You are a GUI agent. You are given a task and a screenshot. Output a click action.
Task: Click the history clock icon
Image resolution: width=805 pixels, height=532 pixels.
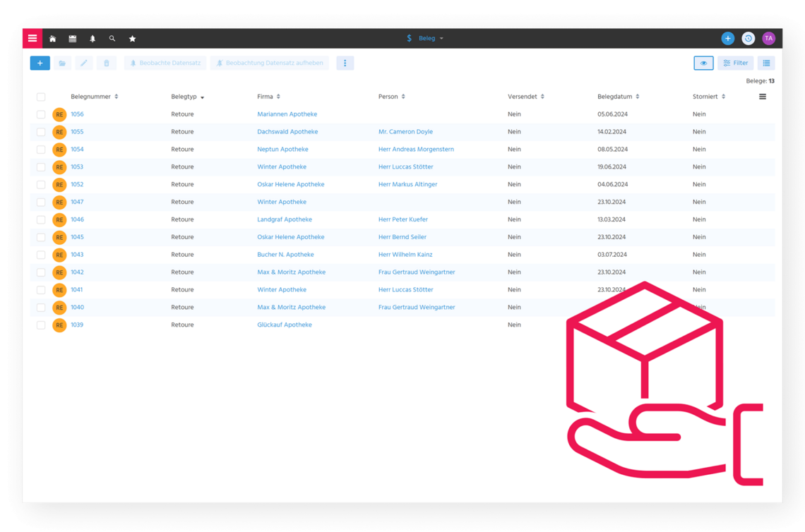pos(748,39)
